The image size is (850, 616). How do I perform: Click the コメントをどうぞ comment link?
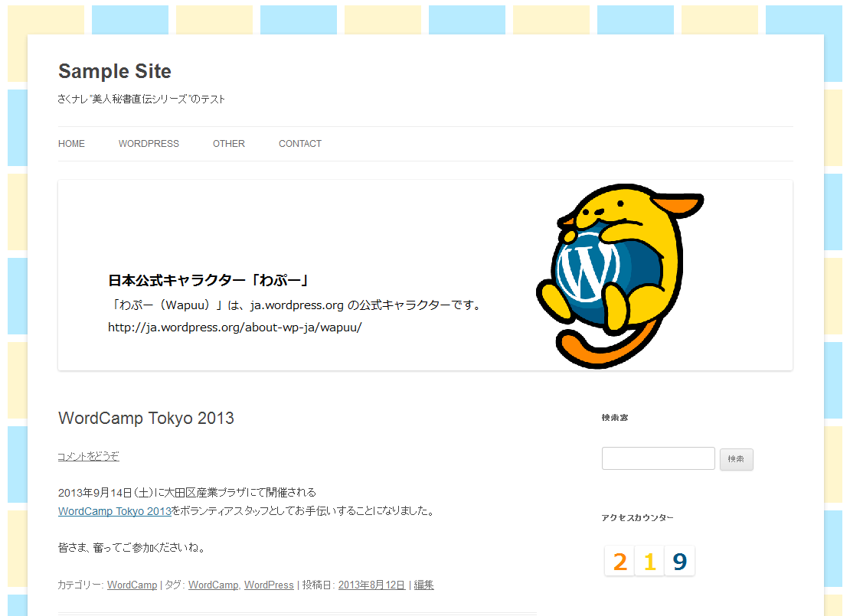point(88,456)
